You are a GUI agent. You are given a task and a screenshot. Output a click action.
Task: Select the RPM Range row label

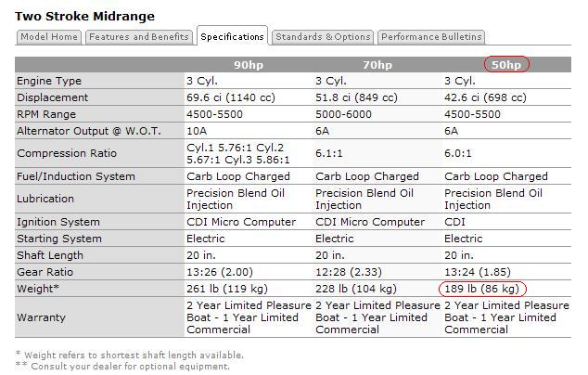click(x=47, y=114)
